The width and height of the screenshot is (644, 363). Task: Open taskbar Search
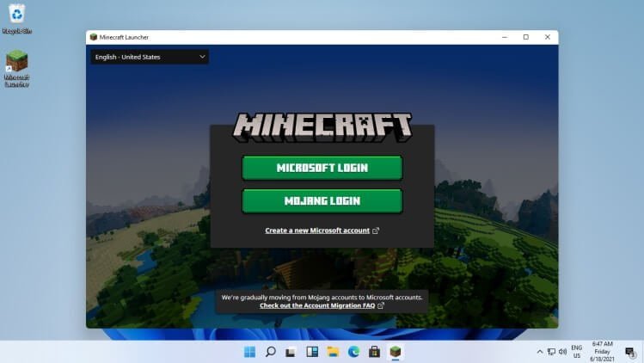[x=270, y=352]
